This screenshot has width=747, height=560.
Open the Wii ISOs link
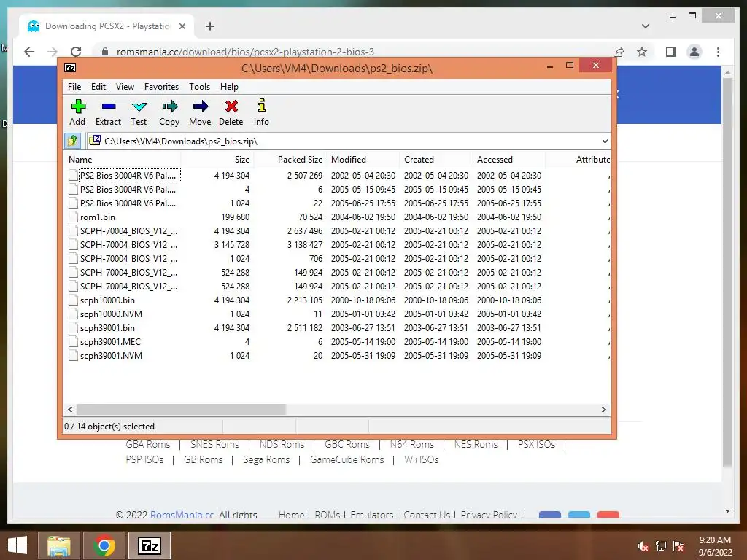[421, 459]
